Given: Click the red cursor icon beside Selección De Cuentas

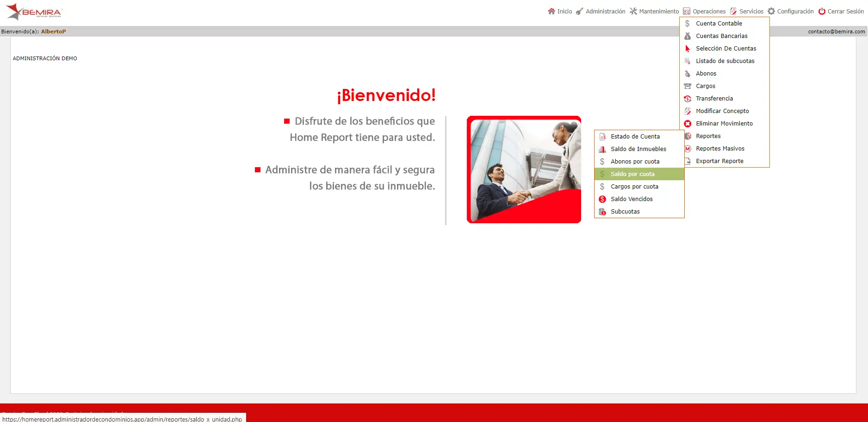Looking at the screenshot, I should click(x=688, y=49).
